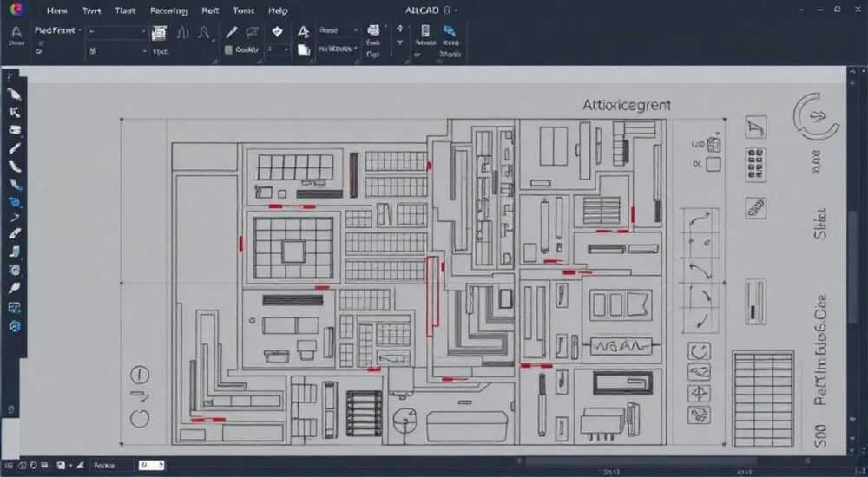The width and height of the screenshot is (868, 477).
Task: Click the scroll up arrow at top right
Action: (x=853, y=71)
